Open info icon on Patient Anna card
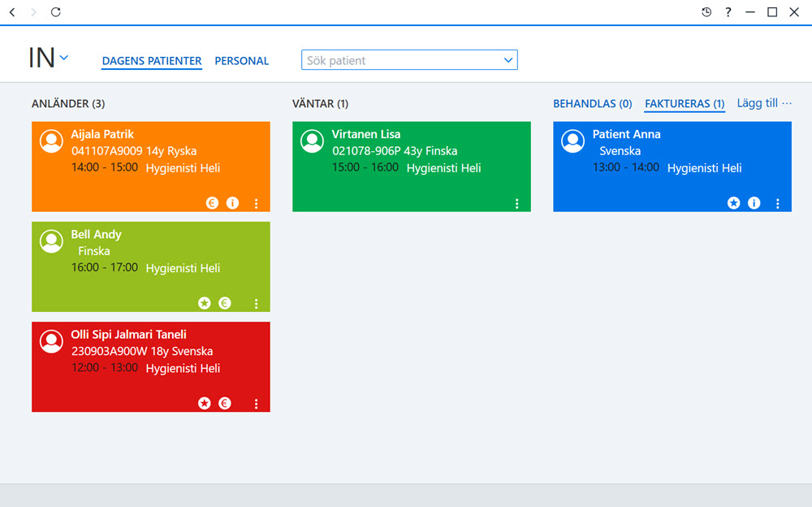The height and width of the screenshot is (507, 812). point(754,202)
